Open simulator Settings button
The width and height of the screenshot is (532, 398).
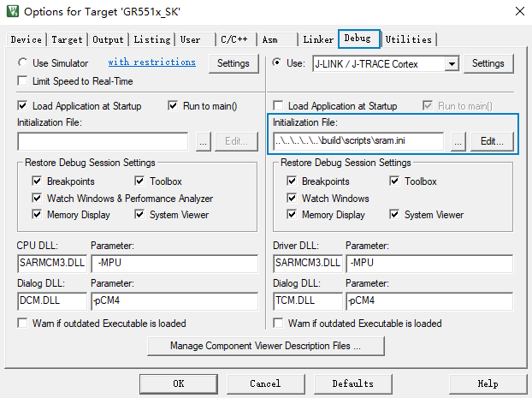click(233, 63)
